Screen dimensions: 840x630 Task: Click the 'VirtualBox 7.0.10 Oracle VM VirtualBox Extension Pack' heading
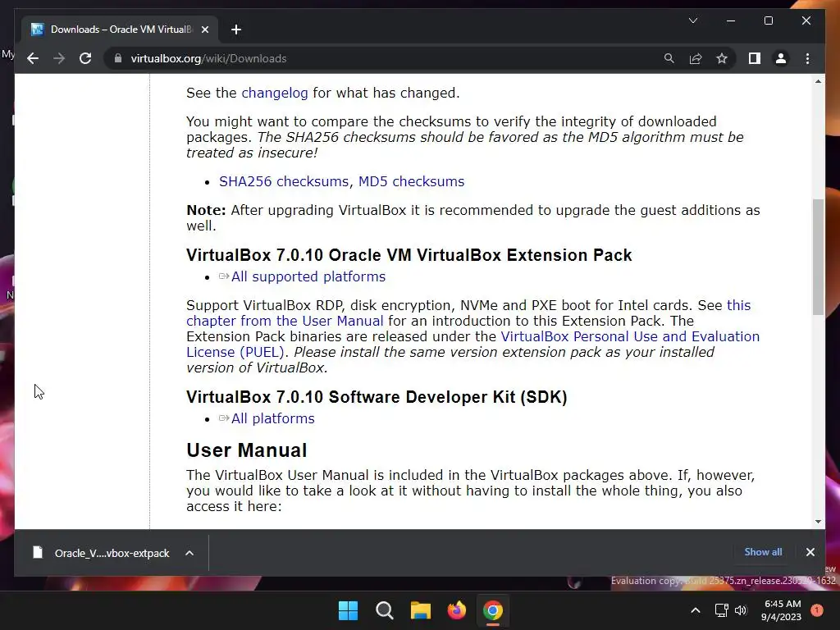409,255
